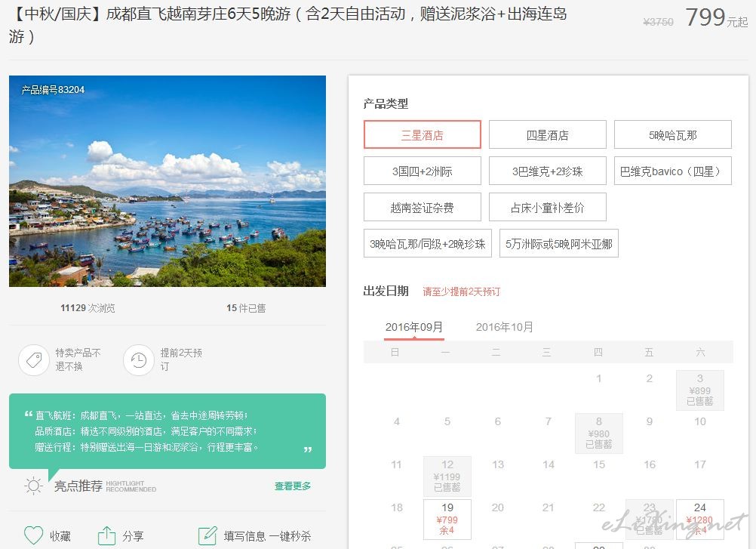Click calendar date 20
The width and height of the screenshot is (756, 549).
497,507
